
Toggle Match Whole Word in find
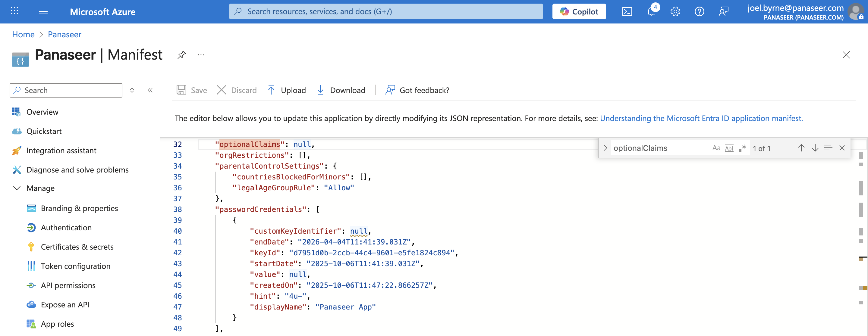[729, 148]
